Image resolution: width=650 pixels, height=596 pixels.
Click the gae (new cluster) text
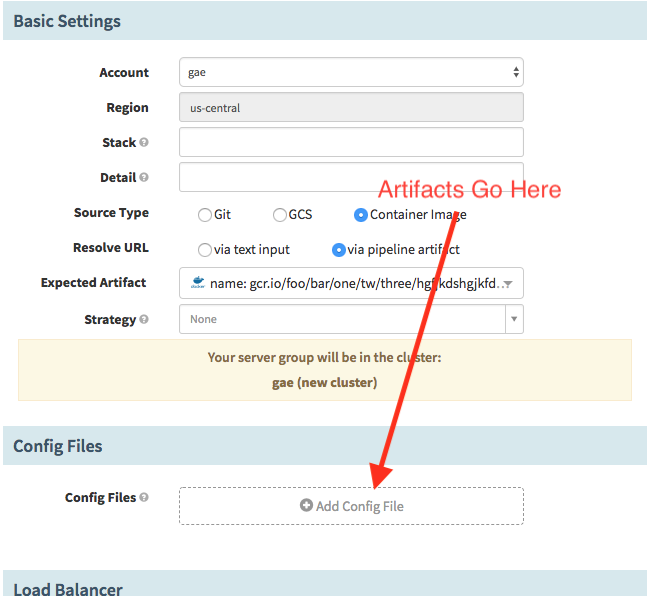tap(325, 382)
